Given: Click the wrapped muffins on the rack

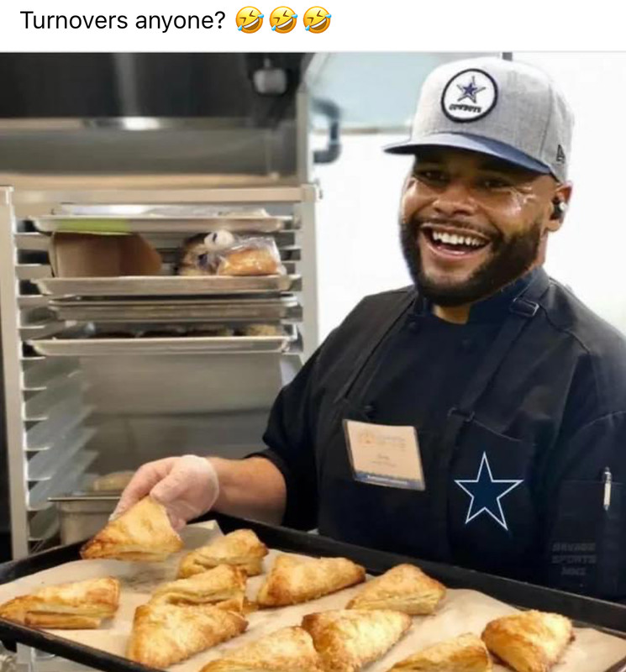Looking at the screenshot, I should [x=232, y=254].
